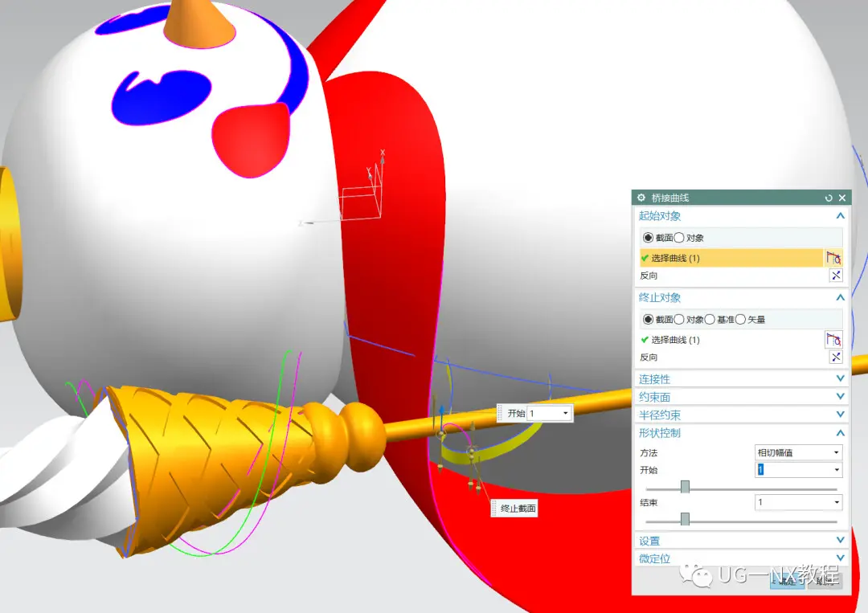Screen dimensions: 868x613
Task: Click the curve selection icon under 起始对象
Action: tap(833, 258)
